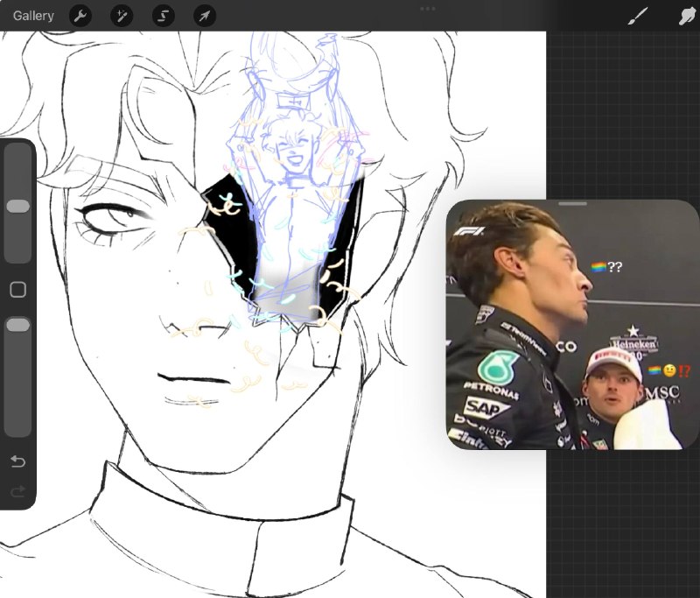Open the Gallery
700x598 pixels.
pyautogui.click(x=33, y=16)
